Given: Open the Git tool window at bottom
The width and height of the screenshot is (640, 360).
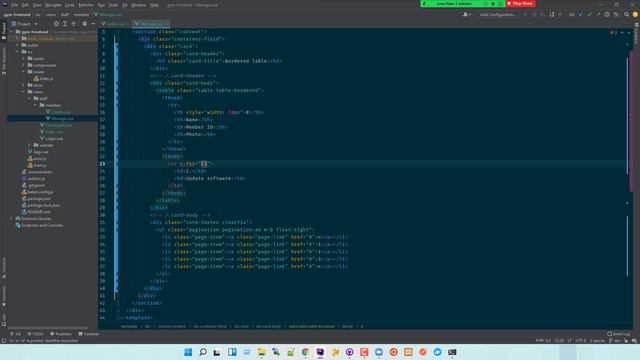Looking at the screenshot, I should tap(16, 333).
